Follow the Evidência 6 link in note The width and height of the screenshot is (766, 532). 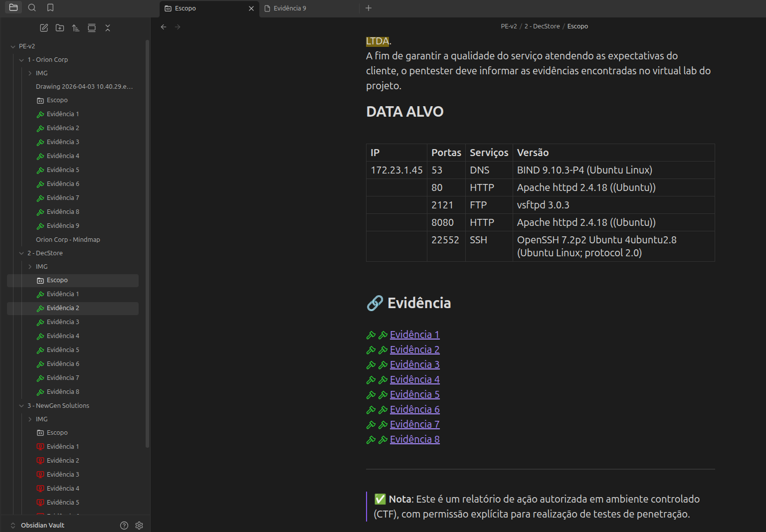415,409
